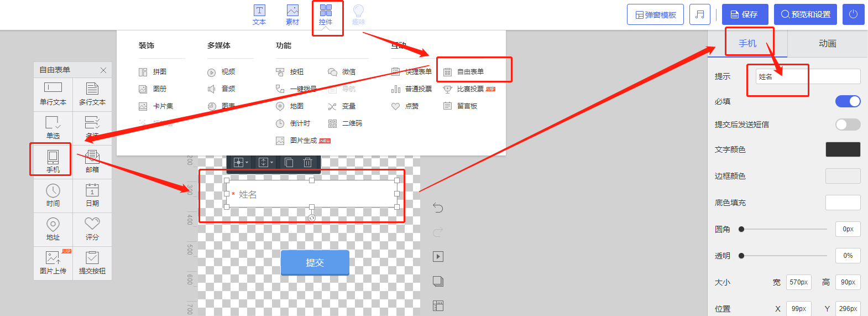Viewport: 868px width, 316px height.
Task: Add a 手机 phone field
Action: pos(53,162)
